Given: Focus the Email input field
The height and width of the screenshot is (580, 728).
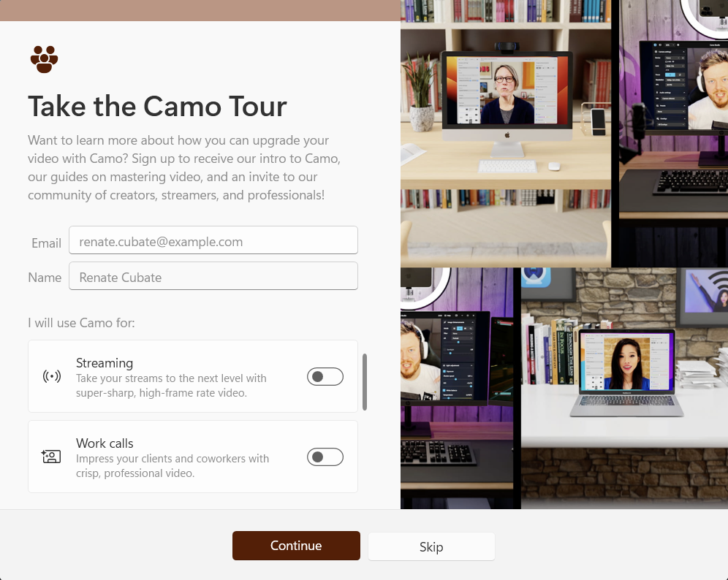Looking at the screenshot, I should (213, 240).
